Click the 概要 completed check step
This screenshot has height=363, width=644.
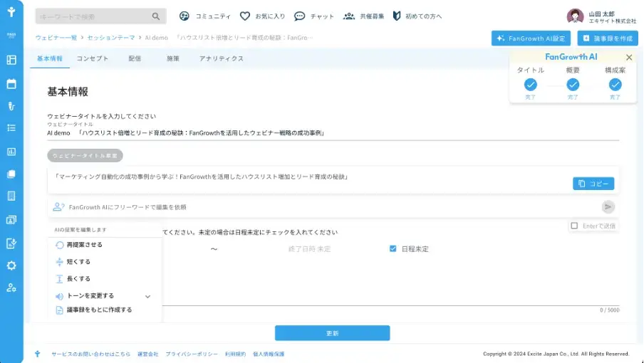point(573,85)
